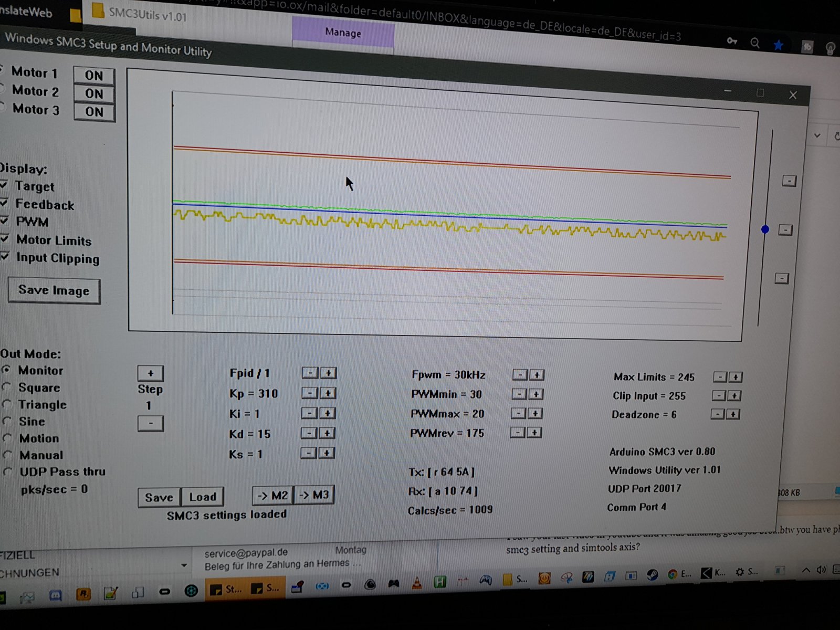Decrease Fpwm frequency with minus
This screenshot has width=840, height=630.
pos(520,375)
